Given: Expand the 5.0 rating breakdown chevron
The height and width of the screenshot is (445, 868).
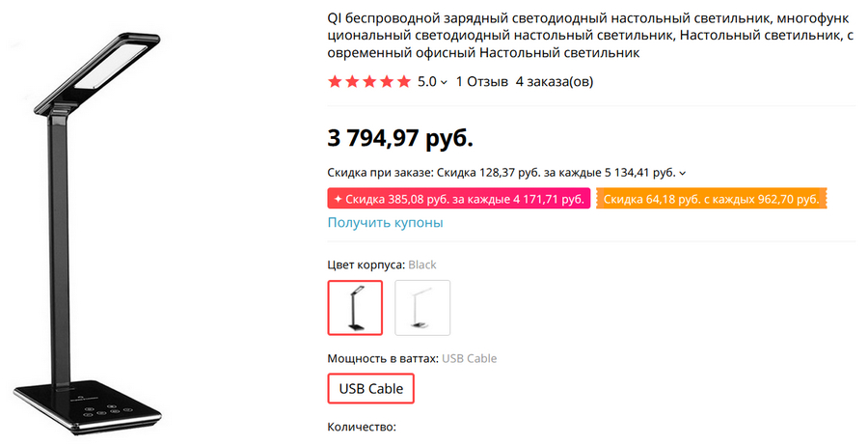Looking at the screenshot, I should point(444,83).
